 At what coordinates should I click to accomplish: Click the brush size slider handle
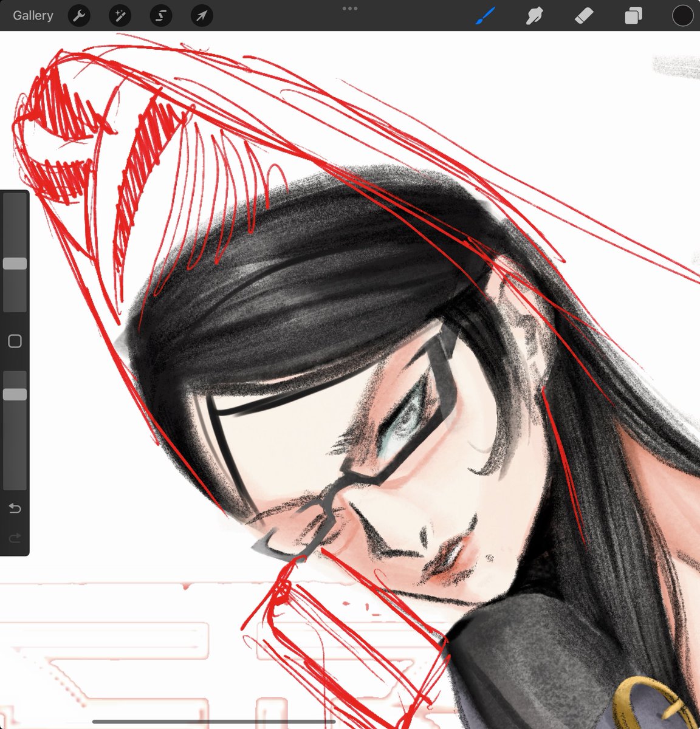(x=15, y=263)
